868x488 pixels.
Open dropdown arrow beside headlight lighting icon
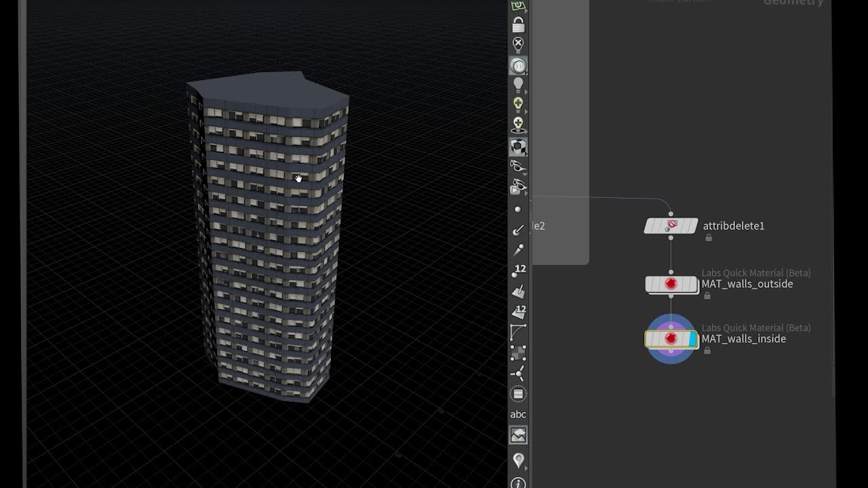click(527, 73)
